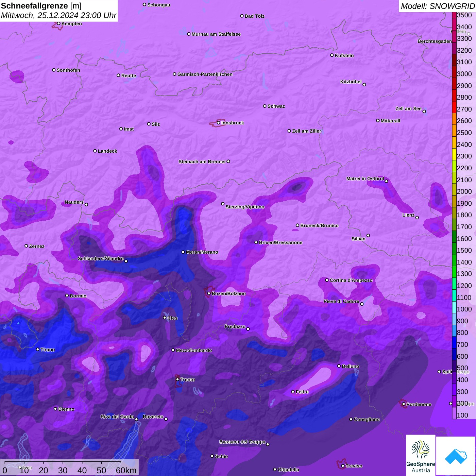476x476 pixels.
Task: Click the Zernez location dot
Action: tap(26, 246)
